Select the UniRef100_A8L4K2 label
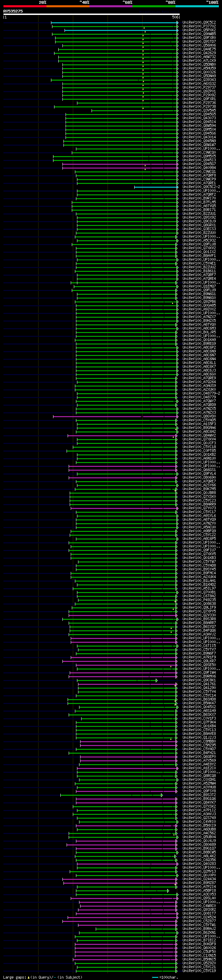 pyautogui.click(x=199, y=856)
